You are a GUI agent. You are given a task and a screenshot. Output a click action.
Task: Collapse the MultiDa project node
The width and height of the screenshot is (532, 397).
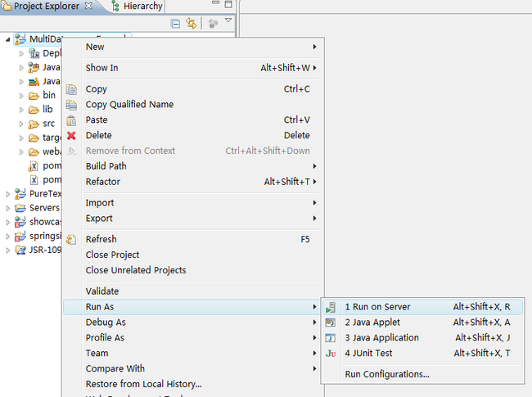pos(7,39)
